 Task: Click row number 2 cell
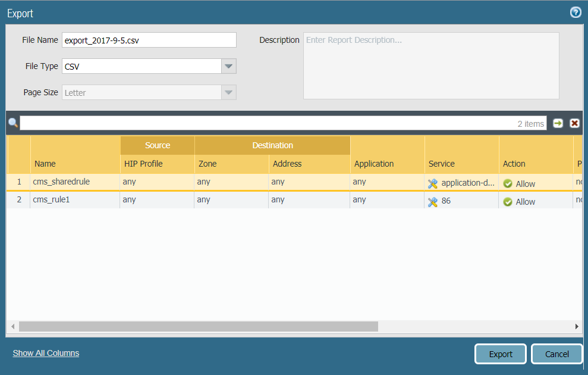[x=19, y=199]
